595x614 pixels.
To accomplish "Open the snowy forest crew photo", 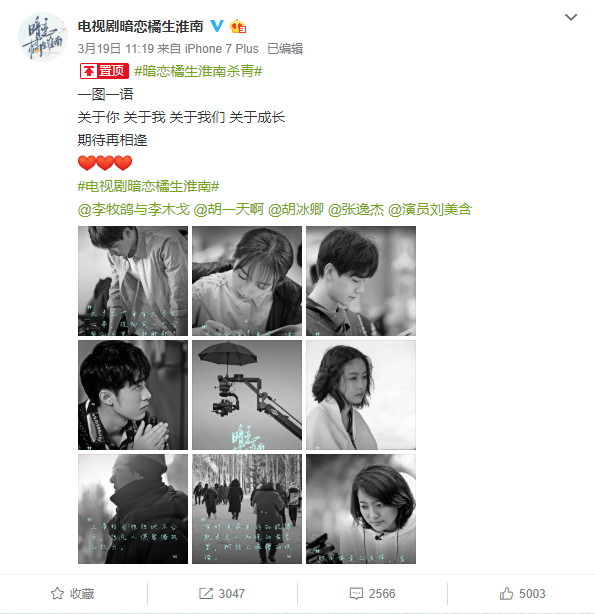I will click(247, 509).
